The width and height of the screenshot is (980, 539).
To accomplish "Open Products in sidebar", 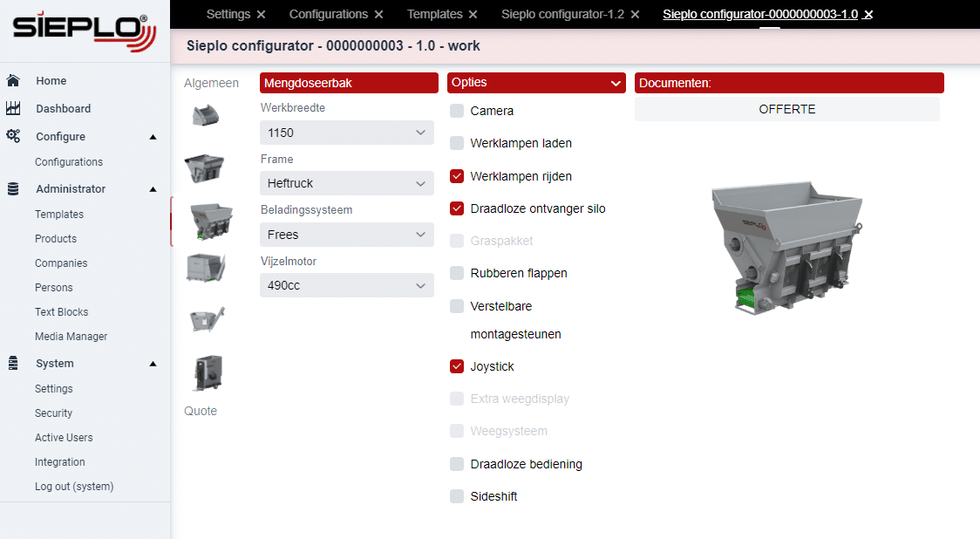I will (56, 238).
